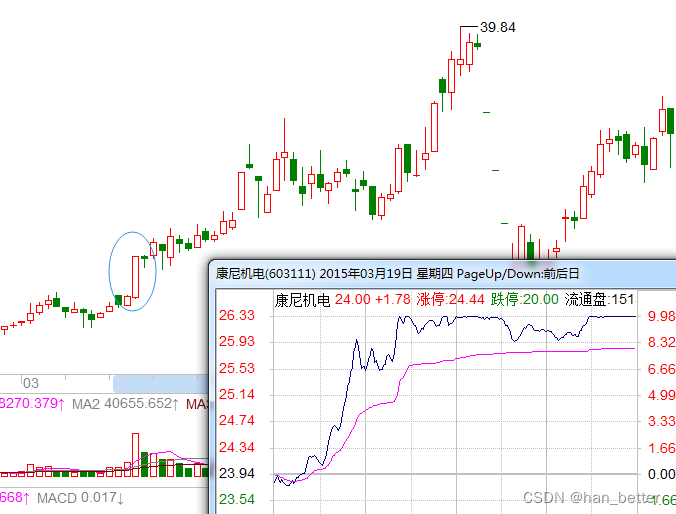Click the 0.00 percent axis label

pos(662,474)
